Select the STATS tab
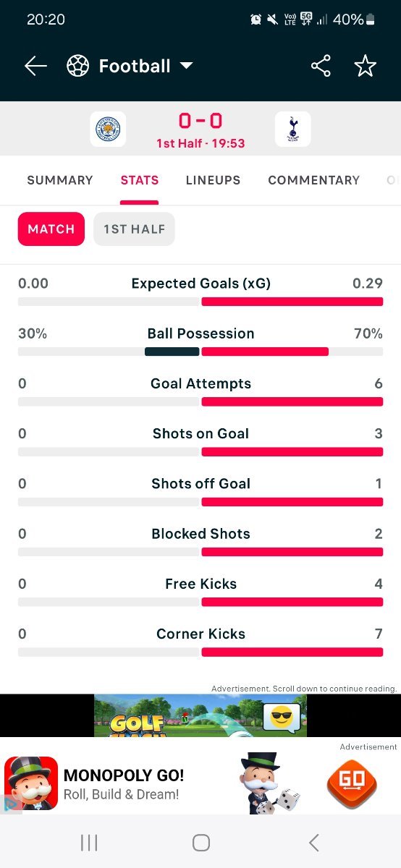 (140, 180)
